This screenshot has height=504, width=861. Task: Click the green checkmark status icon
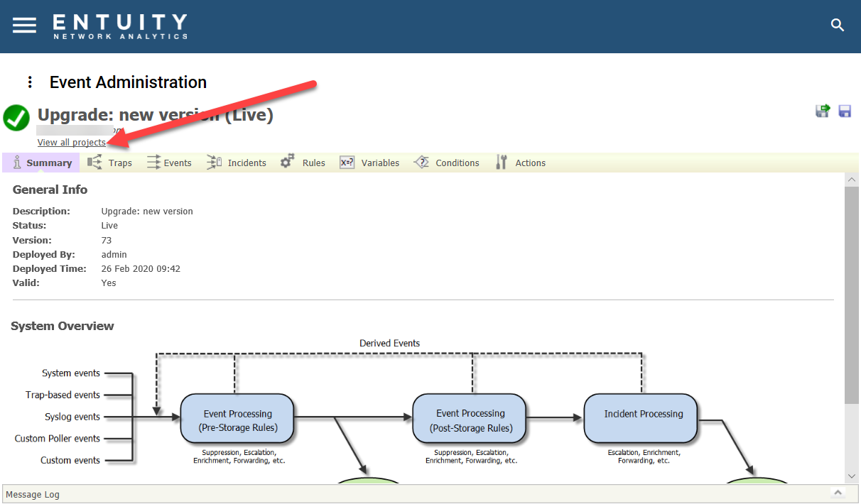coord(16,118)
